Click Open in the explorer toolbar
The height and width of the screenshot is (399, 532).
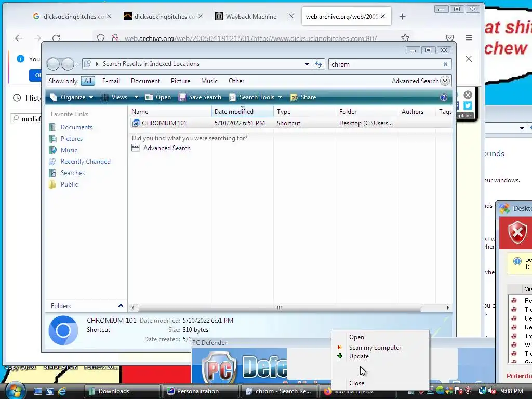pyautogui.click(x=158, y=97)
